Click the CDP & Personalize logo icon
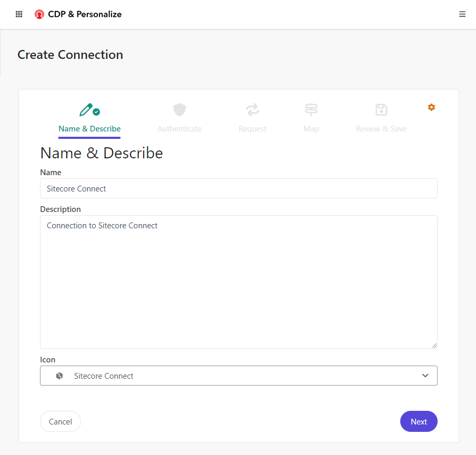Viewport: 476px width, 455px height. pyautogui.click(x=39, y=14)
